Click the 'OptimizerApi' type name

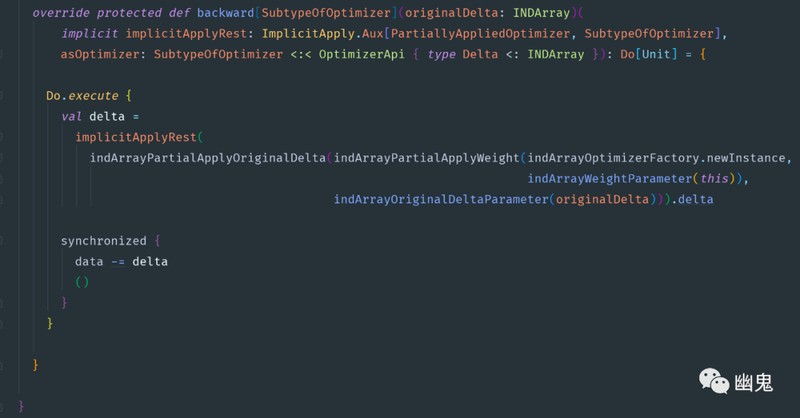tap(362, 54)
